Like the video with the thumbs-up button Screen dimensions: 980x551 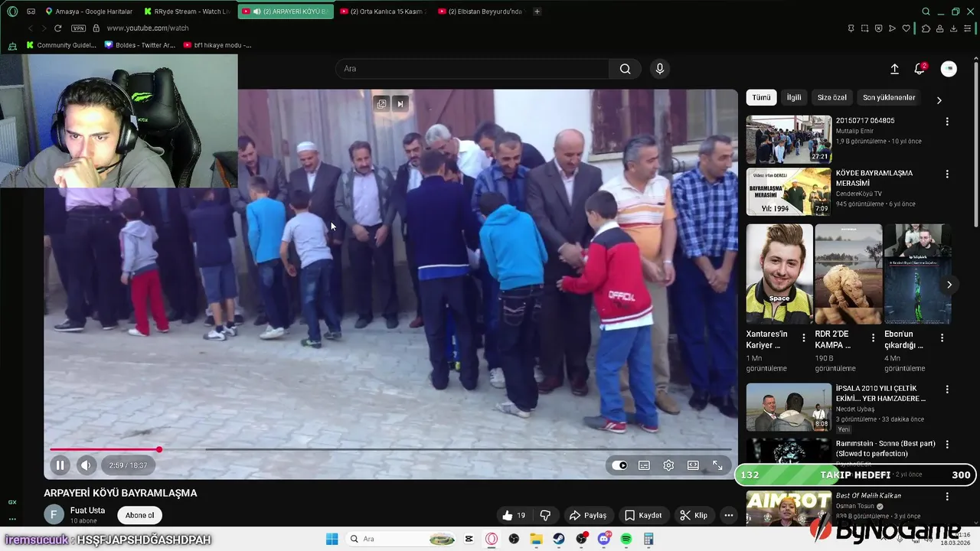coord(514,515)
